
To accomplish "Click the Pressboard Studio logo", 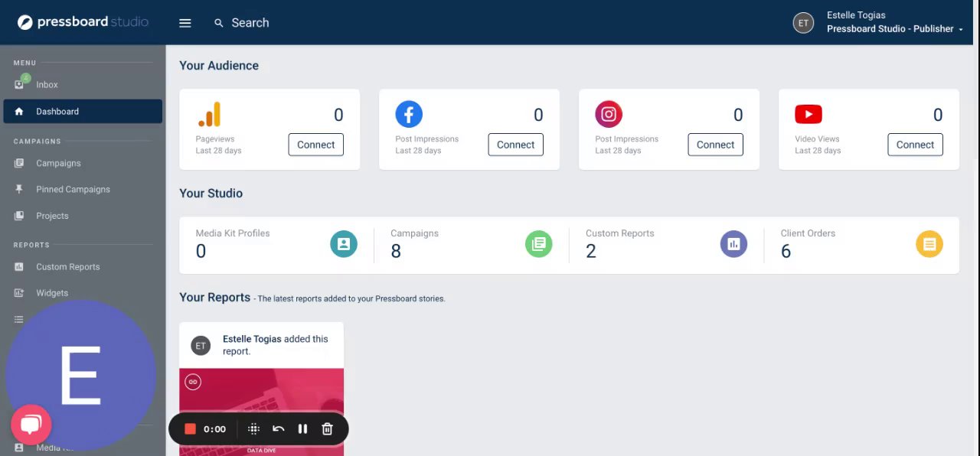I will [x=83, y=22].
